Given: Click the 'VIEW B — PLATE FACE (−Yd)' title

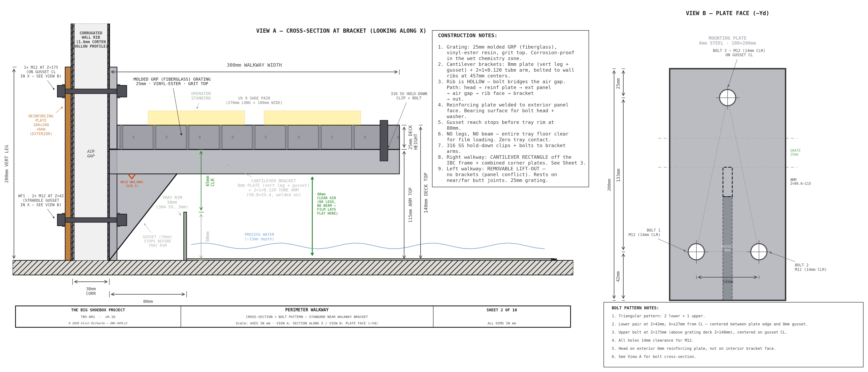Looking at the screenshot, I should pyautogui.click(x=727, y=13).
